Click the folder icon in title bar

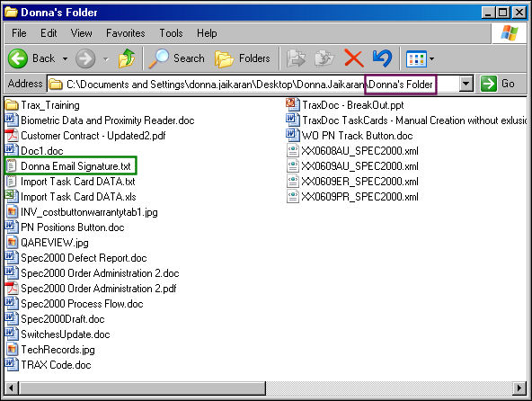tap(11, 13)
